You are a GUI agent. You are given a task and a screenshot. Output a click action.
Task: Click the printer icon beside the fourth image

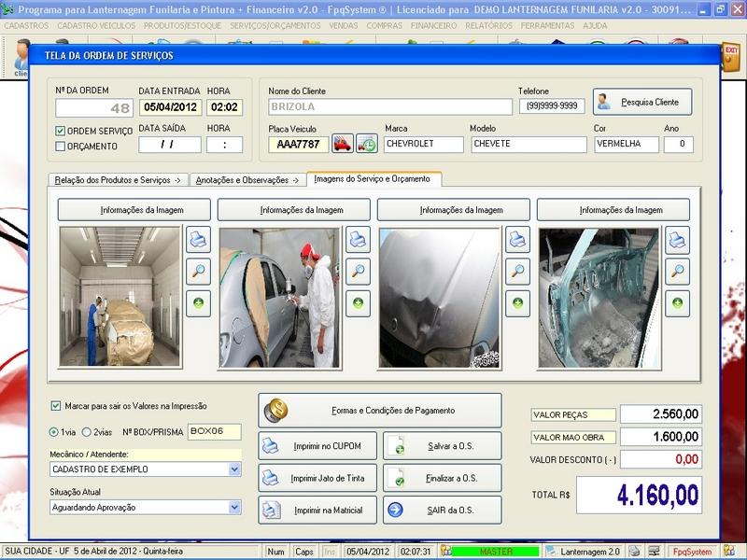tap(678, 240)
